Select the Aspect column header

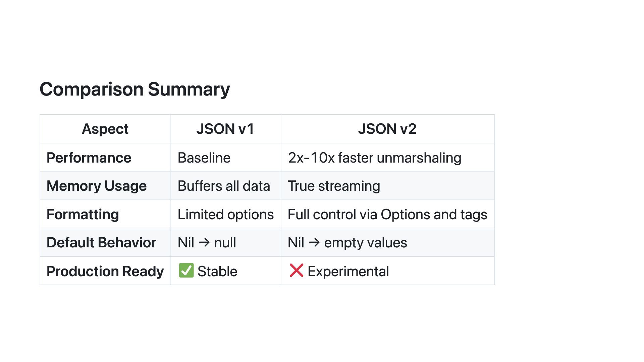coord(105,129)
